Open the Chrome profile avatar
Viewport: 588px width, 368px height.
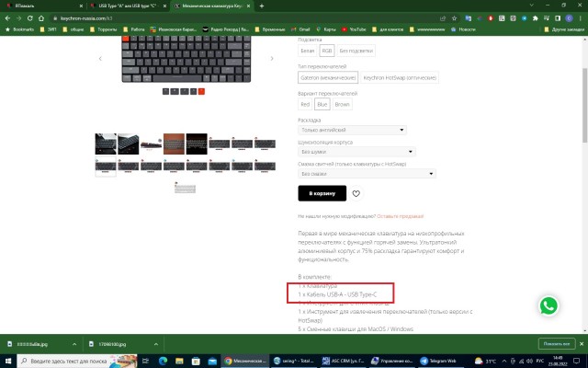point(569,18)
